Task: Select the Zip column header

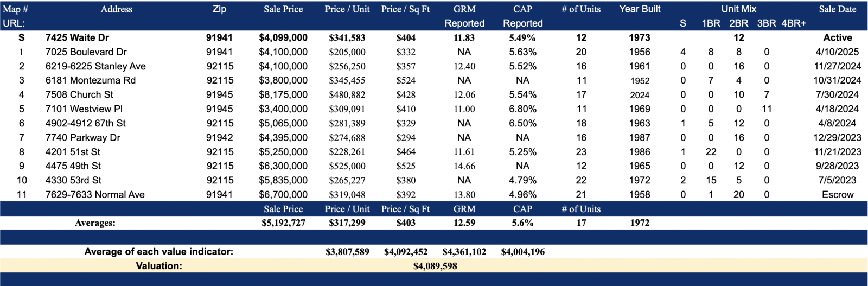Action: [219, 9]
